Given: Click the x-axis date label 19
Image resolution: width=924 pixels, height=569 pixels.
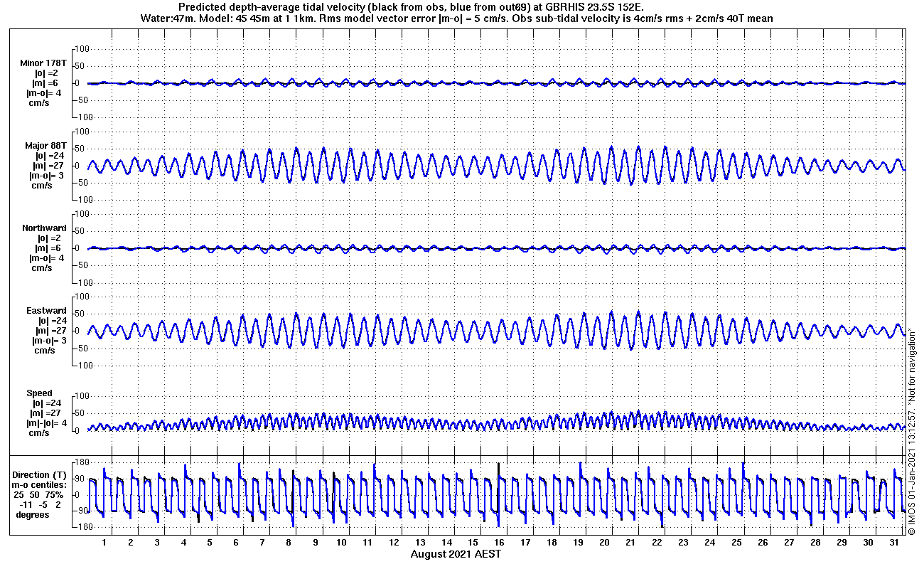Looking at the screenshot, I should click(578, 543).
